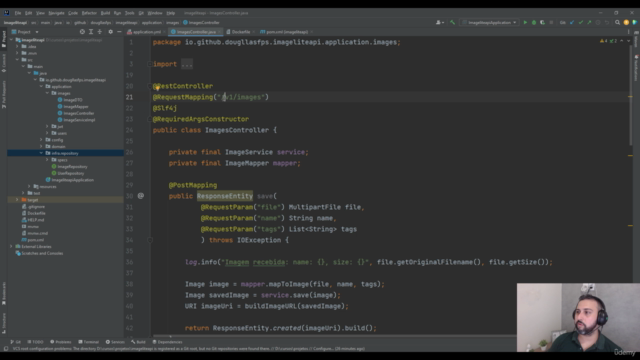Select ImageServiceImpl in the project tree

point(79,120)
